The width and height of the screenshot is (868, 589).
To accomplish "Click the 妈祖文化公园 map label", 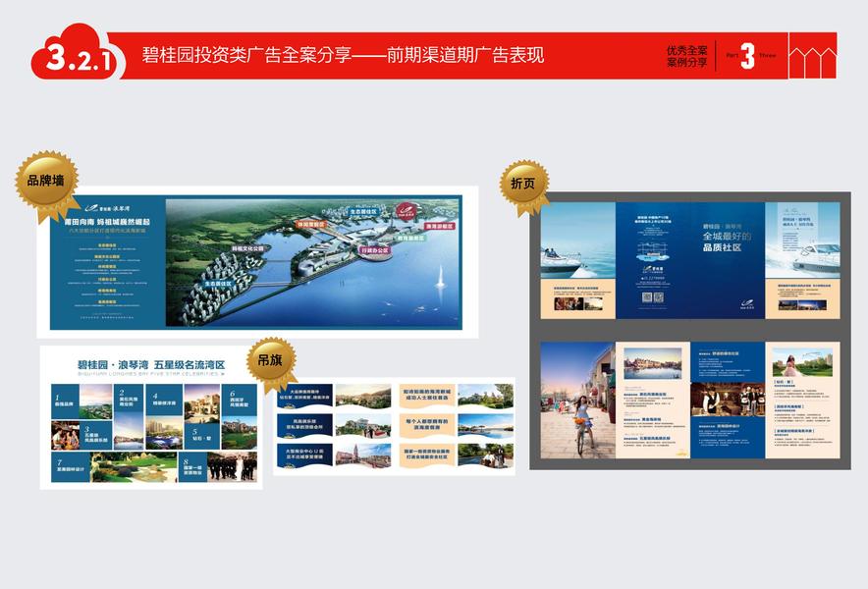I will 247,248.
